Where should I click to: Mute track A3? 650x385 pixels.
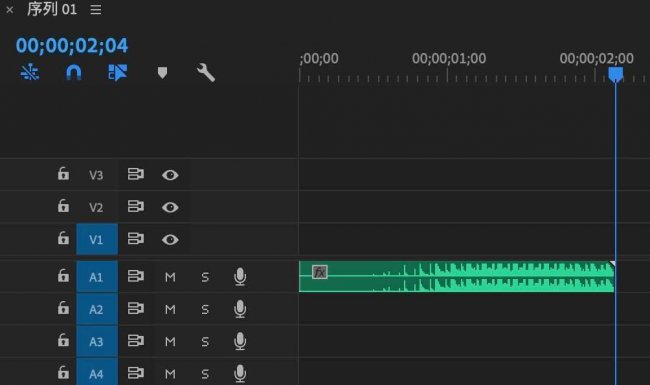click(170, 341)
